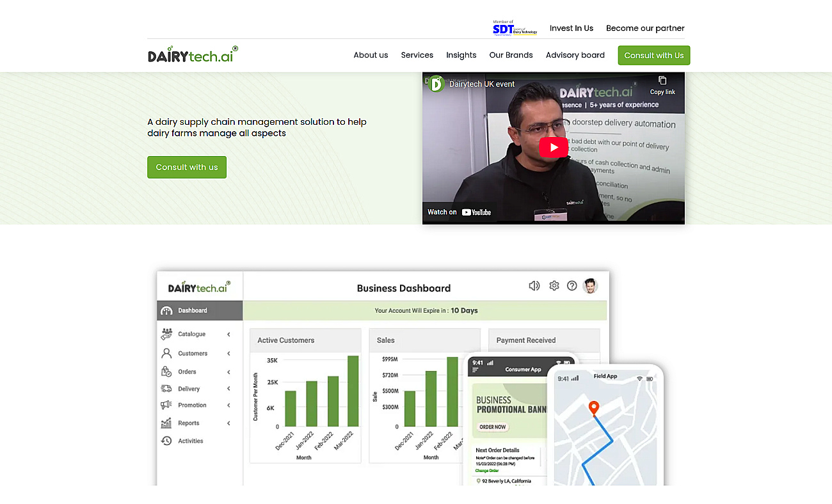Click the Sales card heading
The width and height of the screenshot is (832, 504).
point(386,340)
